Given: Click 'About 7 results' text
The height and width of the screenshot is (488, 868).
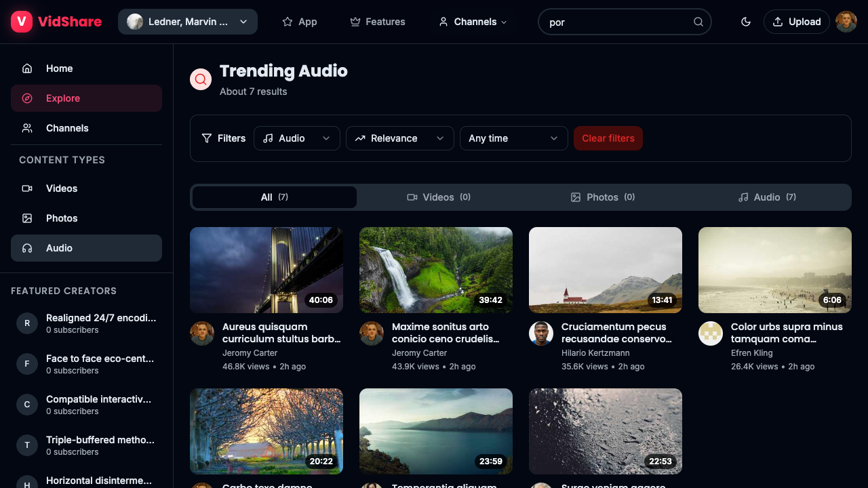Looking at the screenshot, I should click(x=254, y=91).
